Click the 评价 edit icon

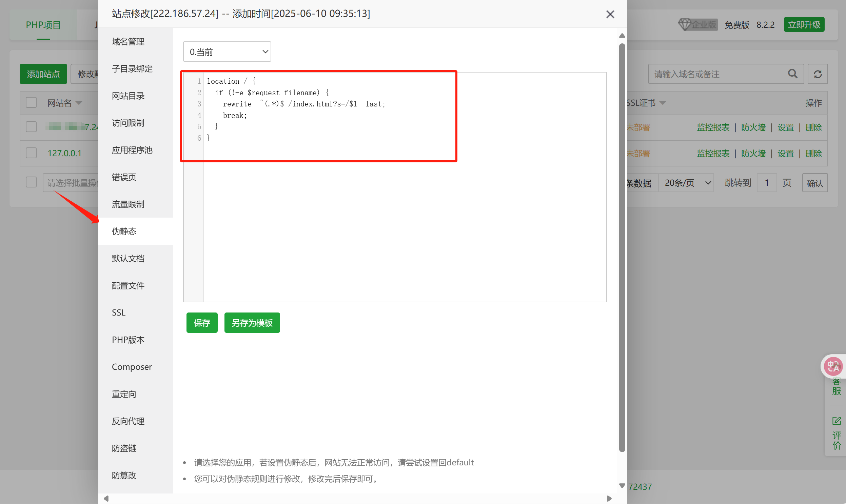(836, 421)
